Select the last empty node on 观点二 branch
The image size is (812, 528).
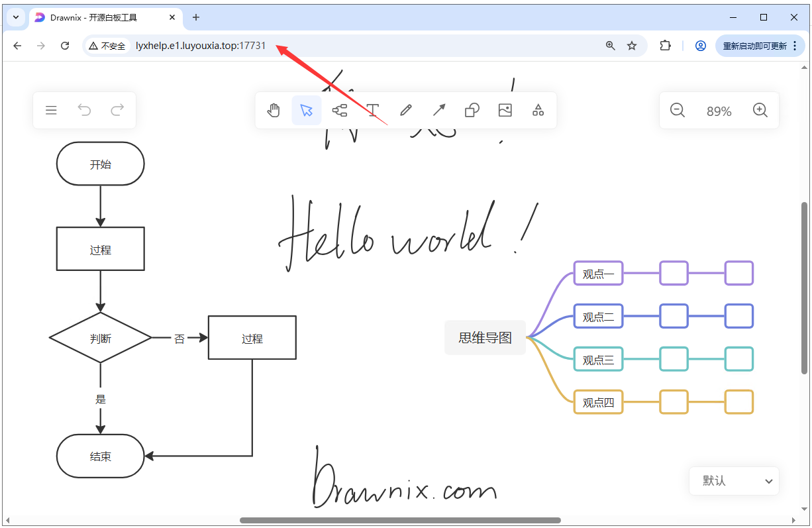pos(739,316)
